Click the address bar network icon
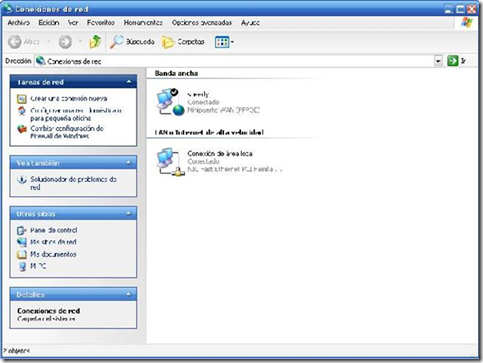The width and height of the screenshot is (483, 363). click(x=40, y=61)
